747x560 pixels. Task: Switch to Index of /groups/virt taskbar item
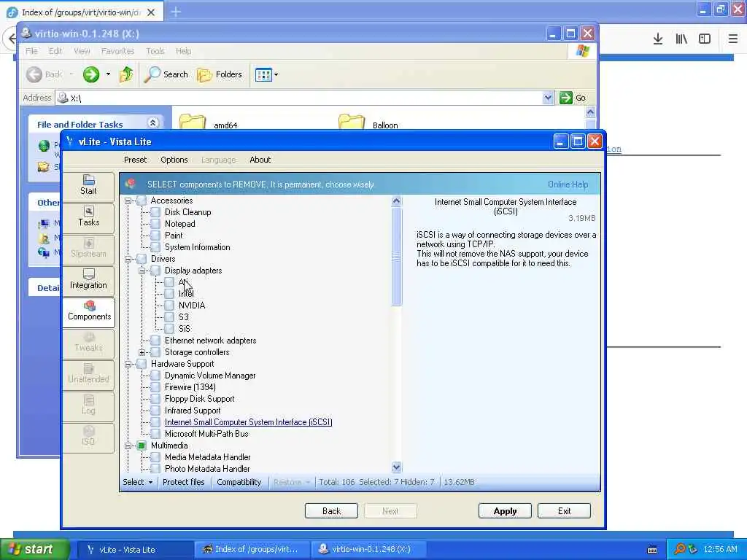pos(252,550)
